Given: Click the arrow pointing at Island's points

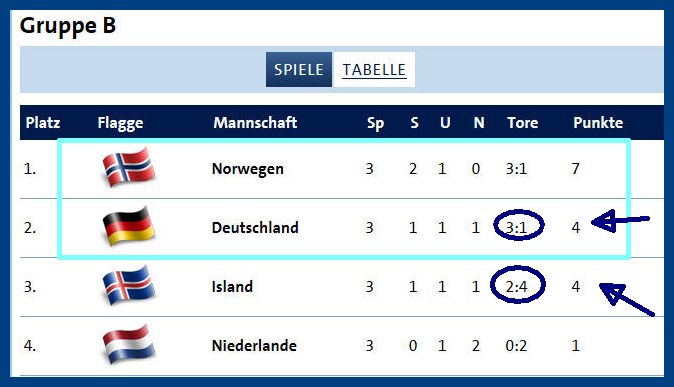Looking at the screenshot, I should [627, 299].
